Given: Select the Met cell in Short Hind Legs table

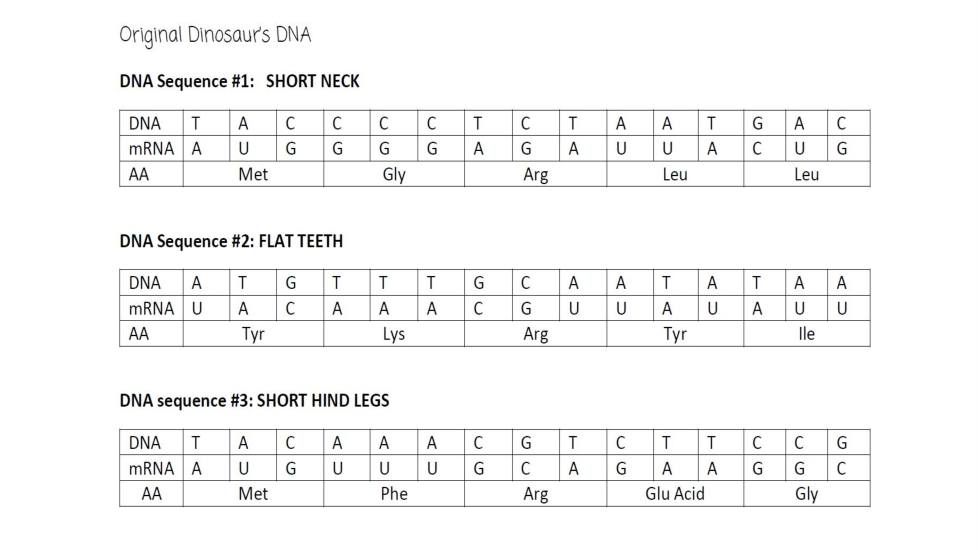Looking at the screenshot, I should coord(253,494).
